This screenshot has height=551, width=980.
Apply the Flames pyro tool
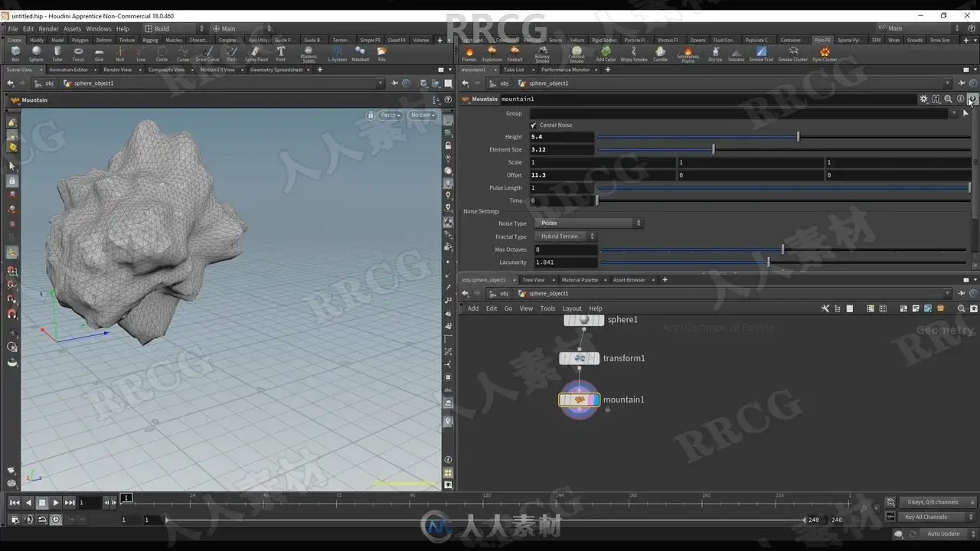pyautogui.click(x=469, y=54)
